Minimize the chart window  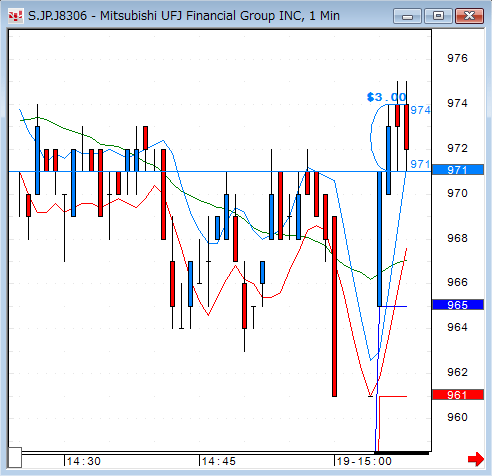[x=407, y=16]
